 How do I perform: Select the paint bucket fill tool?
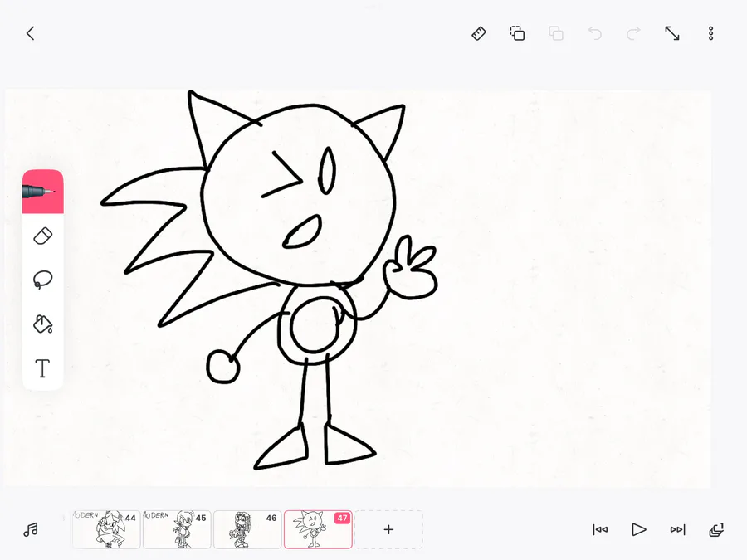(x=43, y=324)
